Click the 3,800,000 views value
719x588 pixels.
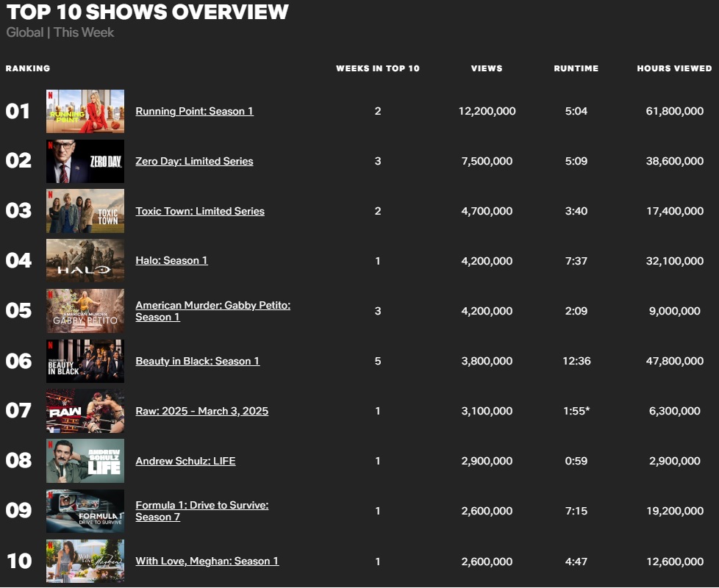pyautogui.click(x=487, y=361)
